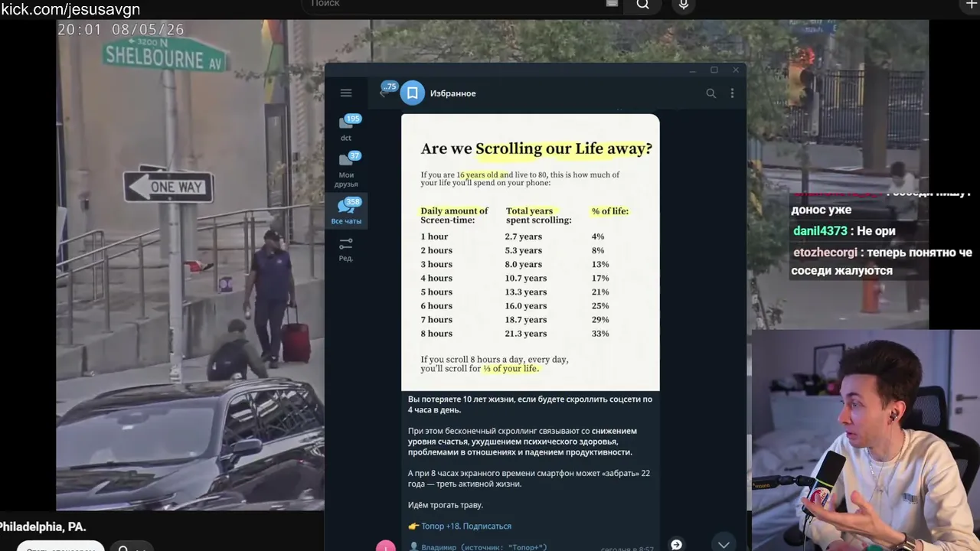Image resolution: width=980 pixels, height=551 pixels.
Task: Open the Telegram hamburger main menu
Action: (346, 93)
